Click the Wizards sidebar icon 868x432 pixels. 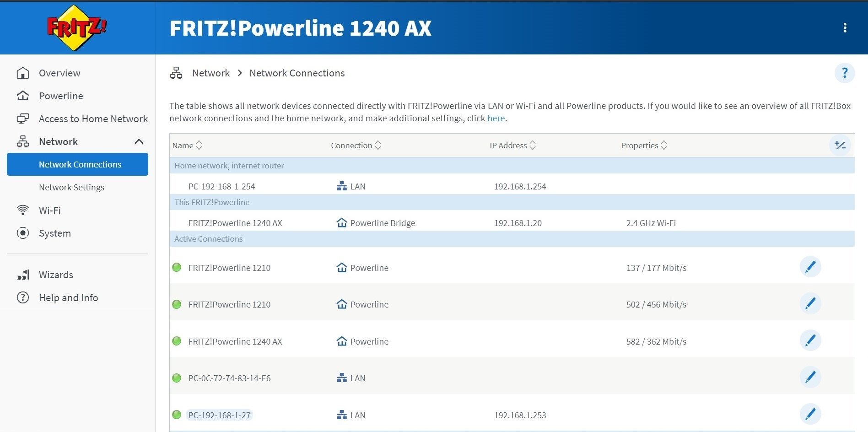pos(23,275)
